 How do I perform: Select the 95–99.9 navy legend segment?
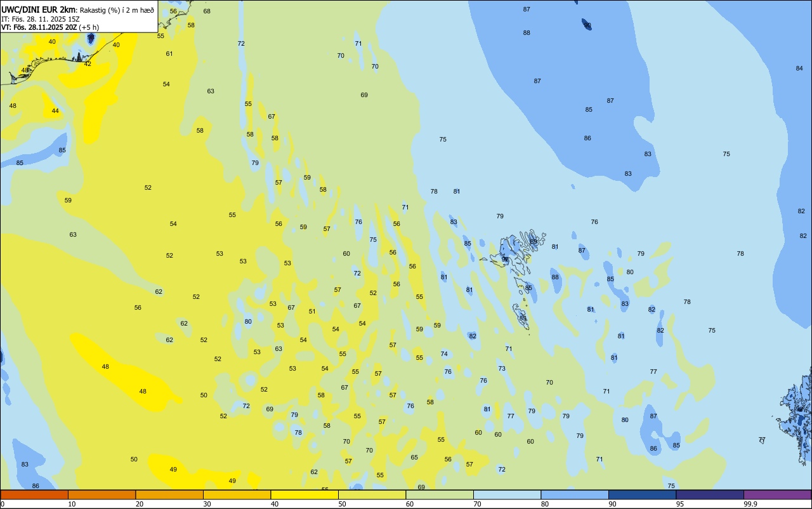[710, 494]
